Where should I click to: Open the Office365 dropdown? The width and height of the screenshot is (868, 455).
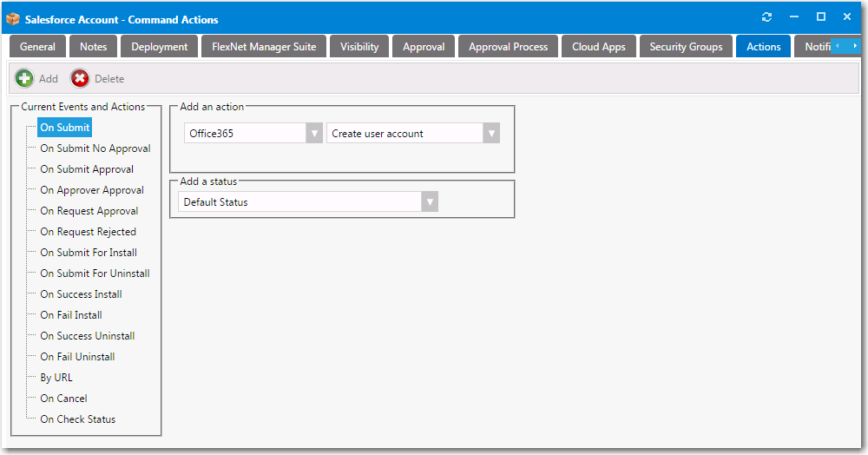[314, 134]
